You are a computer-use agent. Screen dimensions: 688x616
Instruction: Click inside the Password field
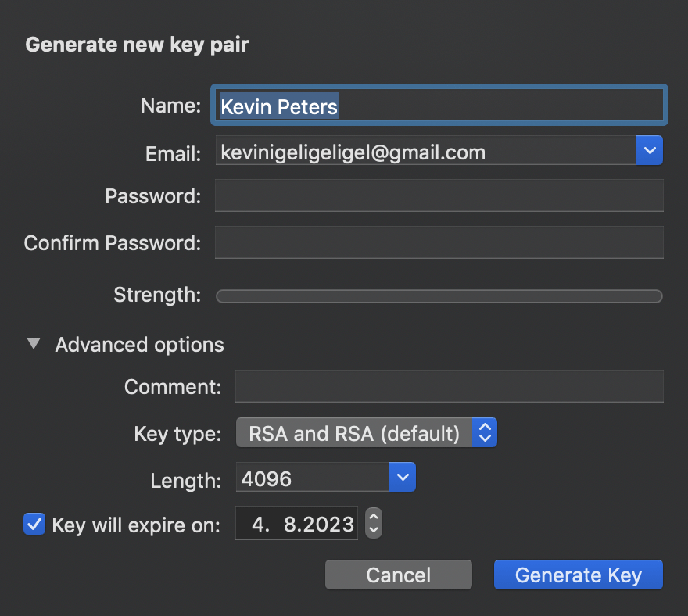coord(439,195)
